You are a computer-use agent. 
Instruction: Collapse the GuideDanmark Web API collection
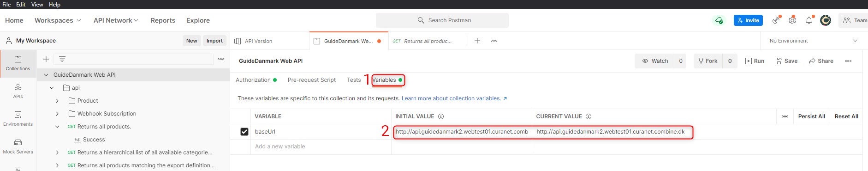pos(46,75)
